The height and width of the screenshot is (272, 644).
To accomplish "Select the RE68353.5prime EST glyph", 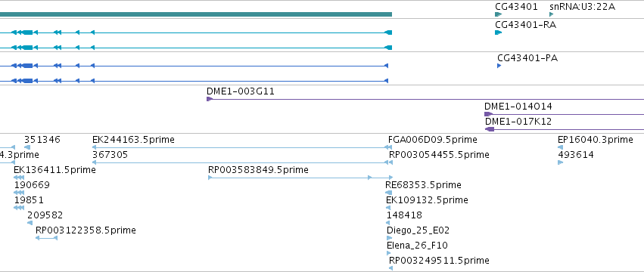I will tap(388, 193).
